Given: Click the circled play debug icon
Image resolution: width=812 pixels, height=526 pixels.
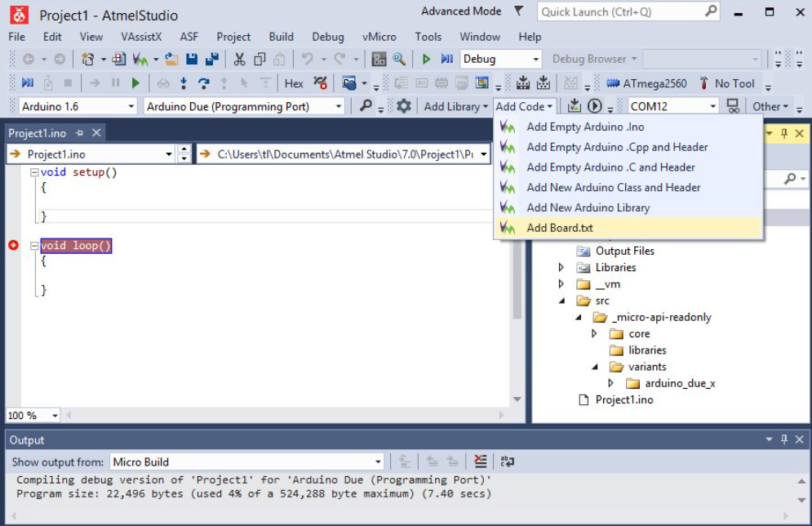Looking at the screenshot, I should coord(594,106).
